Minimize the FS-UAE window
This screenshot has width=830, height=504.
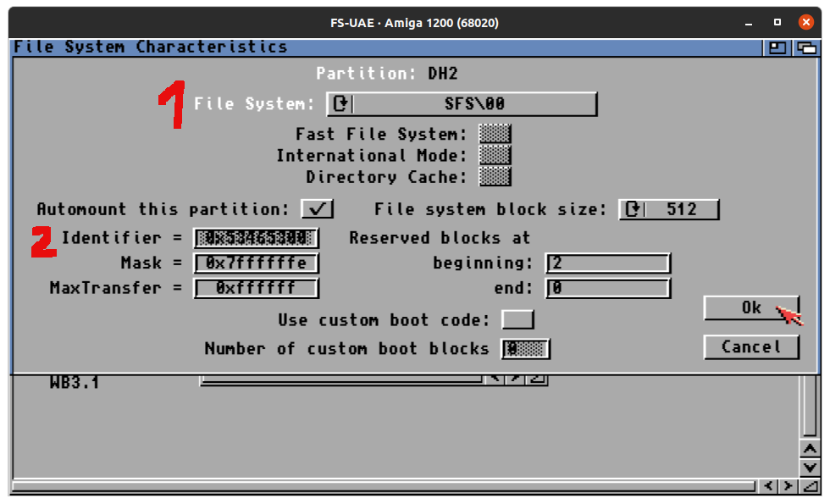(749, 23)
